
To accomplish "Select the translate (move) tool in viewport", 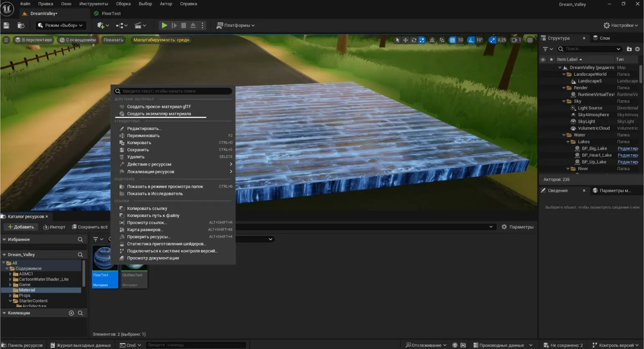I will (x=405, y=40).
